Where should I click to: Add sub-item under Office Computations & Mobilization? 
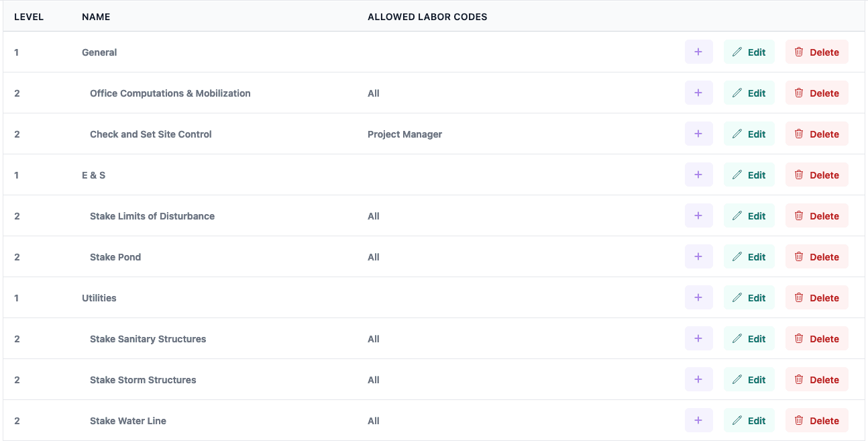698,93
